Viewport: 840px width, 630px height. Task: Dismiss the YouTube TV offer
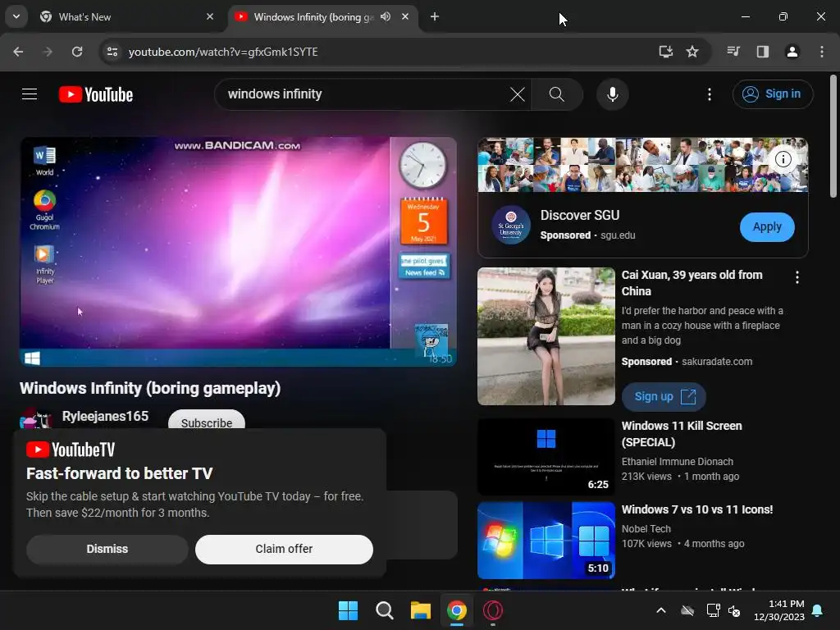[107, 549]
